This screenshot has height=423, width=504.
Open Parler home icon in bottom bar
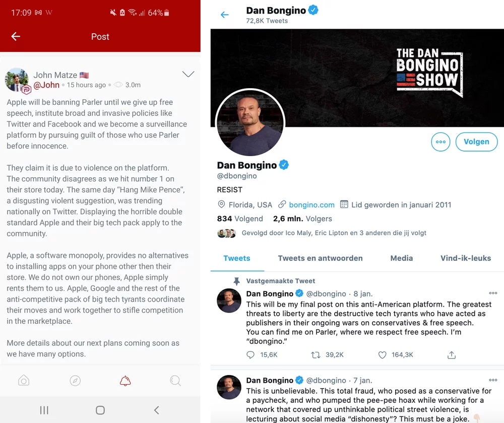tap(24, 381)
